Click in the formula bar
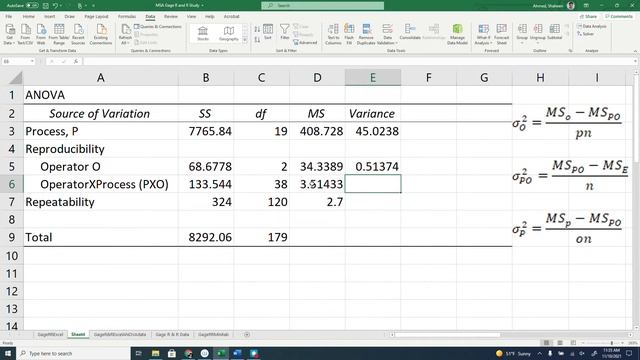Viewport: 640px width, 360px height. tap(359, 61)
